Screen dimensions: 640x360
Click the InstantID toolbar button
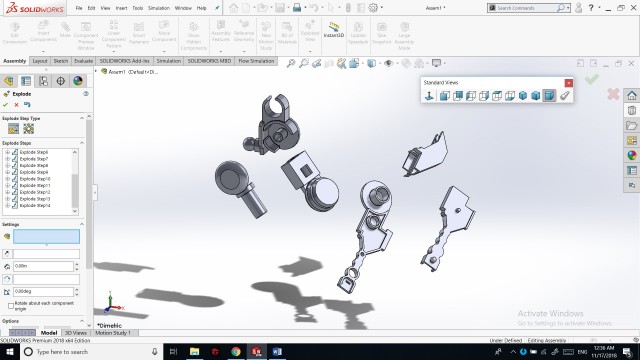pos(334,30)
